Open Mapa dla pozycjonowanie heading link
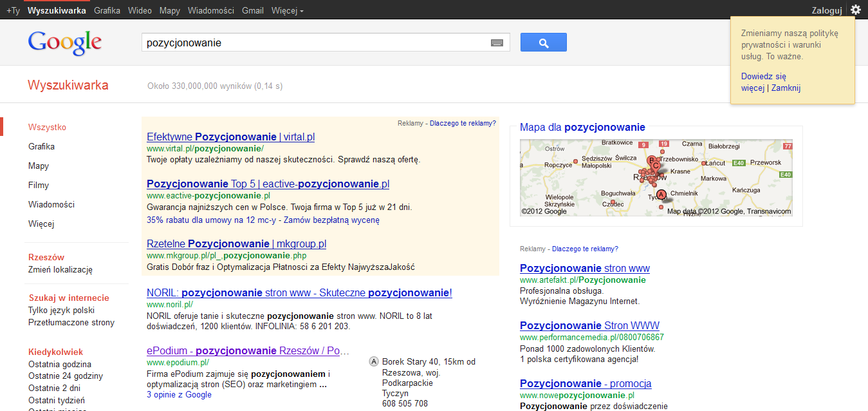 click(582, 127)
